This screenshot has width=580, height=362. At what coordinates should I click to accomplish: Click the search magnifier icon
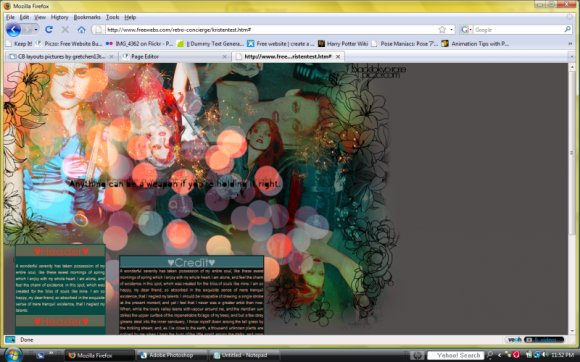[567, 30]
